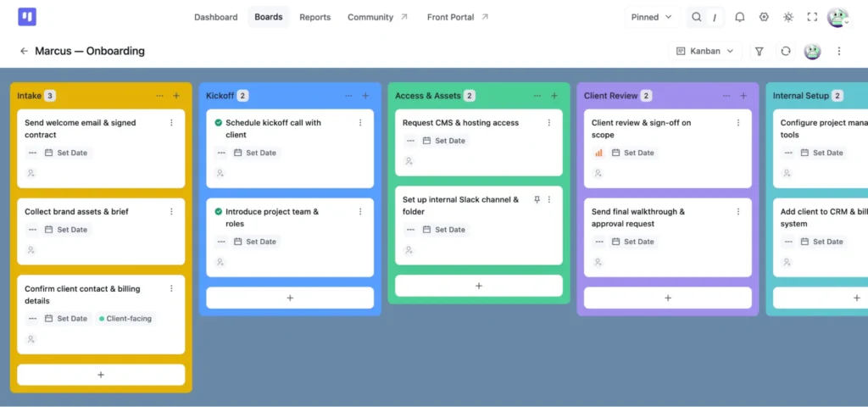Open menu on Introduce project team card
Viewport: 868px width, 407px height.
pos(360,211)
